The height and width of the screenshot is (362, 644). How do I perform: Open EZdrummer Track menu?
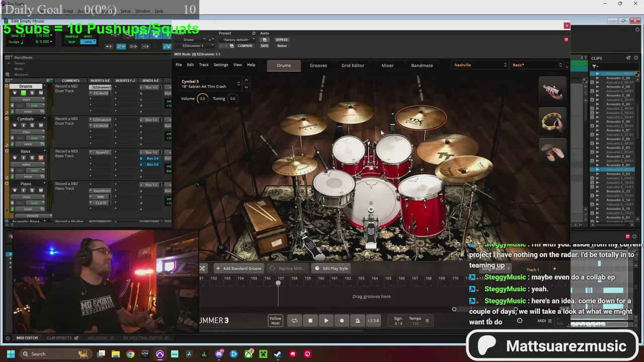(x=204, y=65)
